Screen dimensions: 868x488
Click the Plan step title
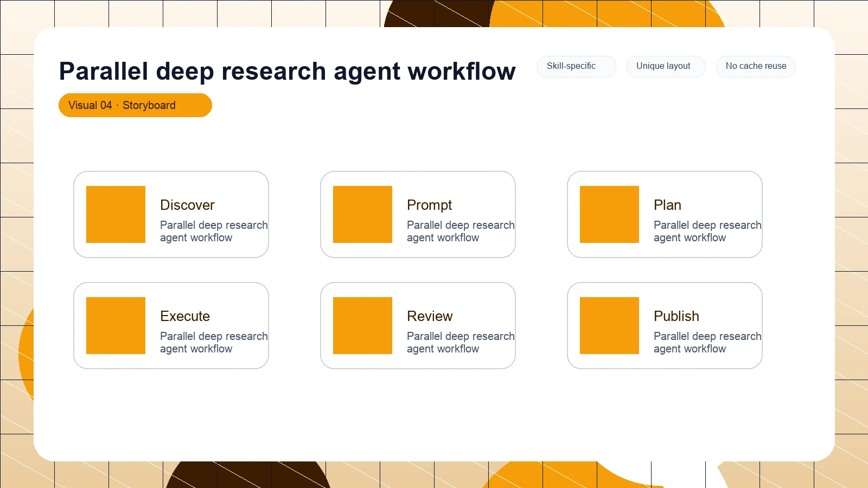[x=667, y=205]
